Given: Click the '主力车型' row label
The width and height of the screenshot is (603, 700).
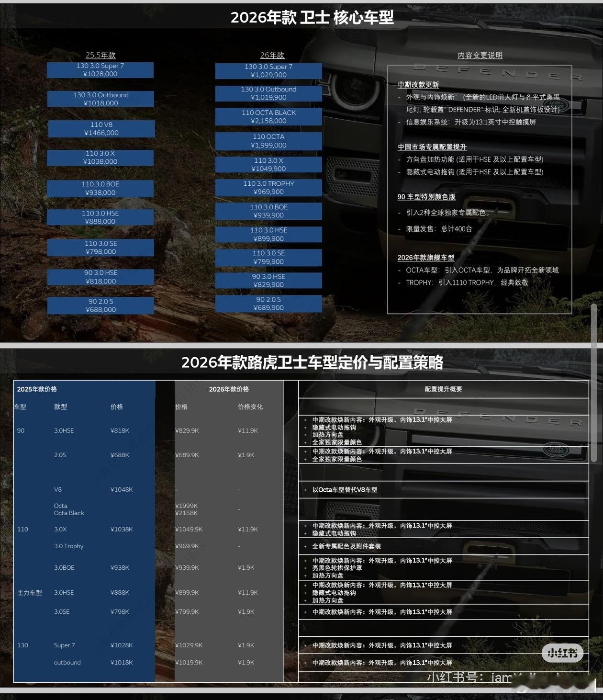Looking at the screenshot, I should pyautogui.click(x=30, y=593).
